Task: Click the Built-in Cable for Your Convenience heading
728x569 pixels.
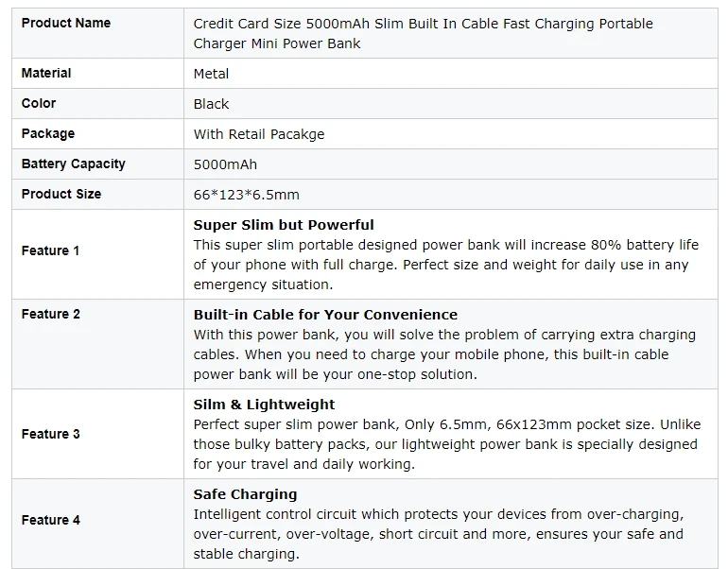Action: tap(325, 315)
